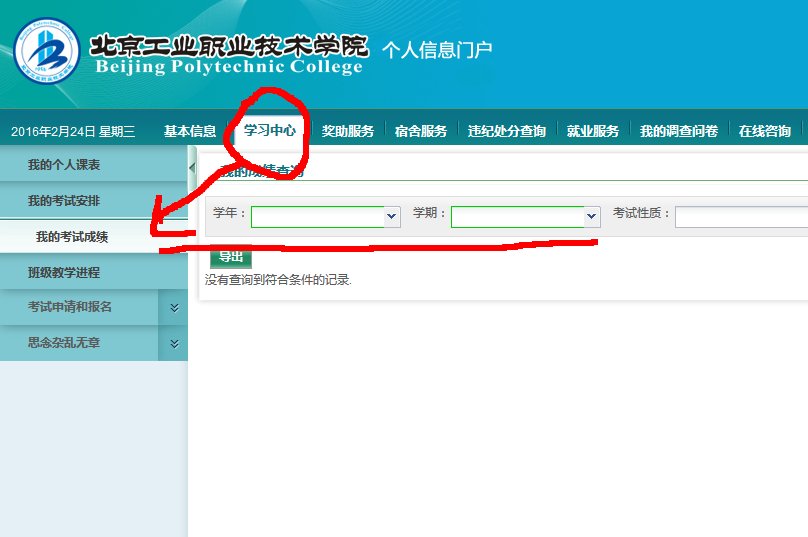This screenshot has width=808, height=537.
Task: Open the 在线咨询 tab
Action: (765, 131)
